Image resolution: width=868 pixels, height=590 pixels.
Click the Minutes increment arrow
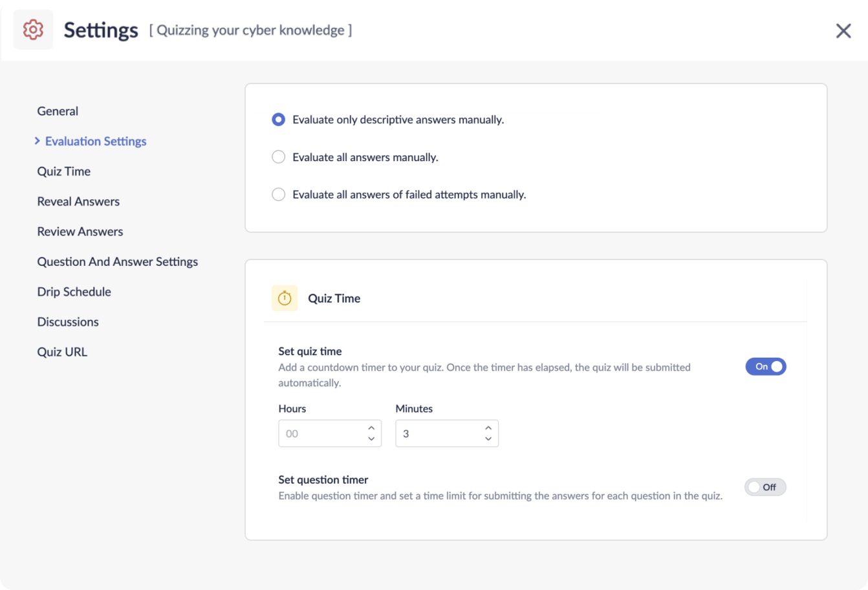pos(488,427)
